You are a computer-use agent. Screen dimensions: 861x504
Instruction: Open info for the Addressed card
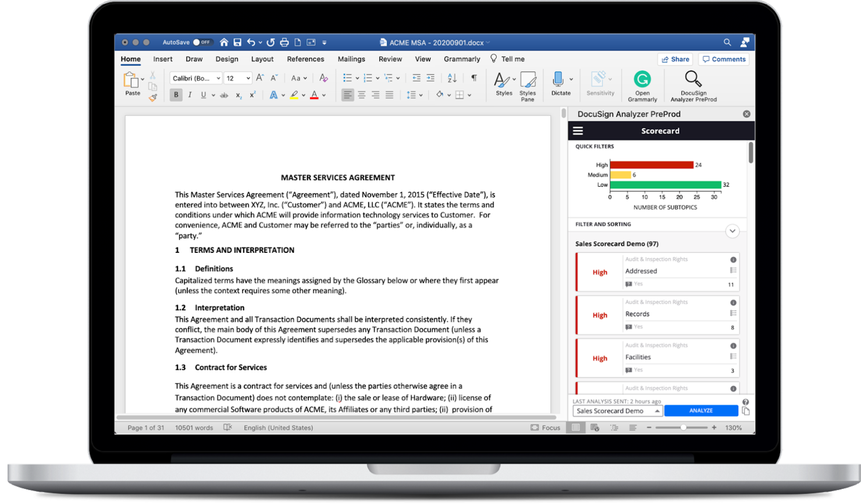(733, 260)
